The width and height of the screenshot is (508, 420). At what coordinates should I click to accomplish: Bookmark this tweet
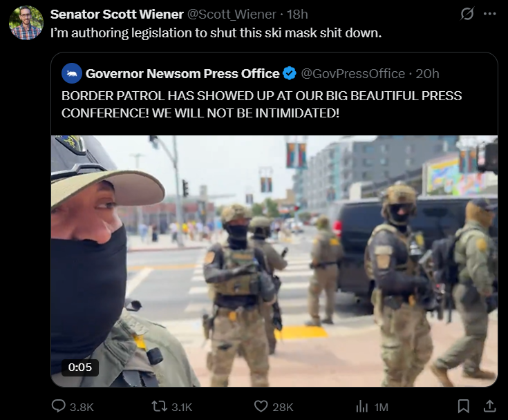(464, 406)
